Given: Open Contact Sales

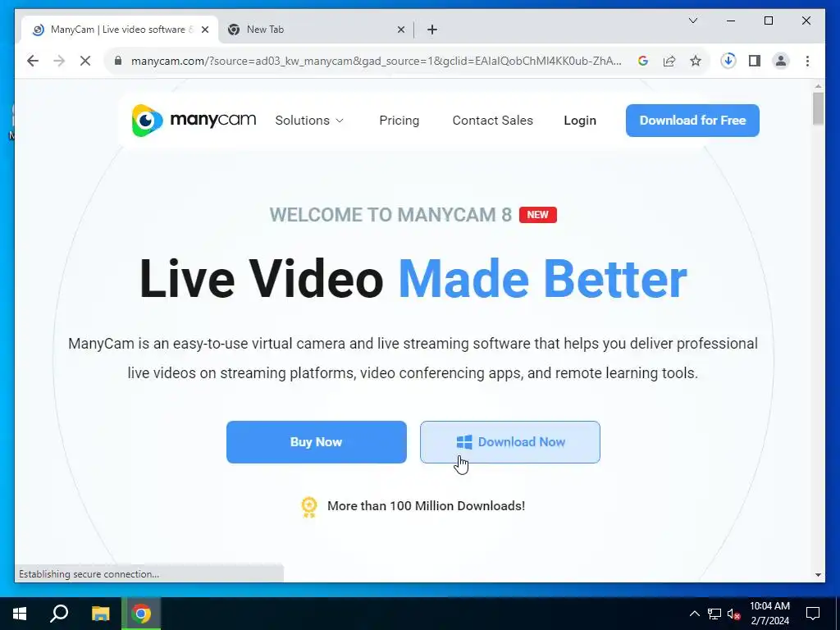Looking at the screenshot, I should point(492,121).
